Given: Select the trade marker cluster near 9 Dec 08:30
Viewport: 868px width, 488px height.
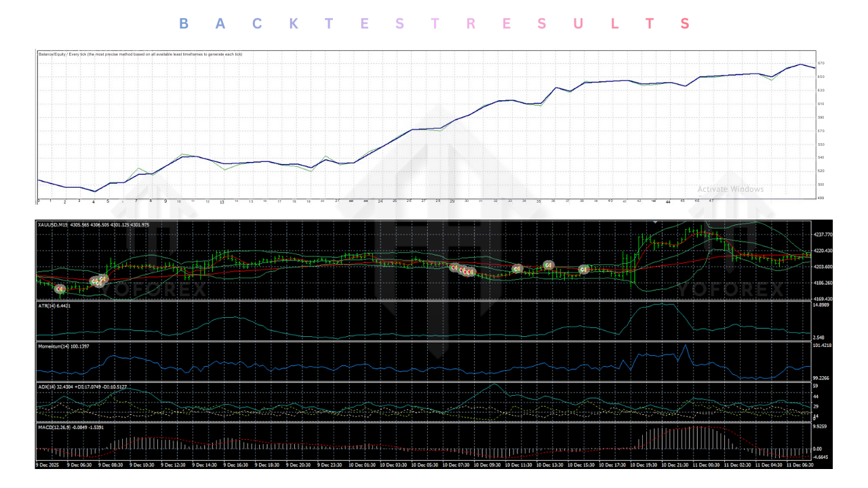Looking at the screenshot, I should tap(99, 279).
